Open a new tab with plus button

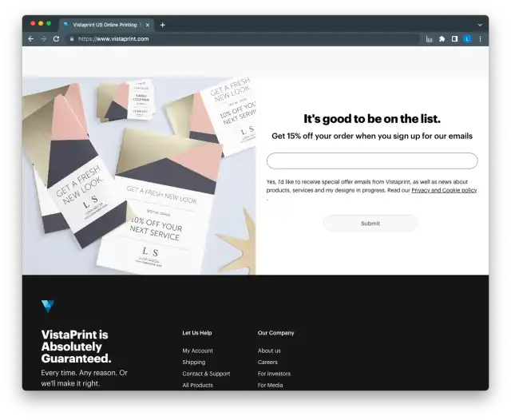tap(162, 25)
